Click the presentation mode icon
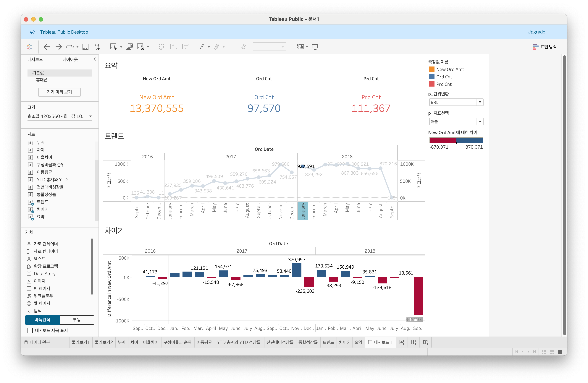This screenshot has width=588, height=383. tap(315, 47)
